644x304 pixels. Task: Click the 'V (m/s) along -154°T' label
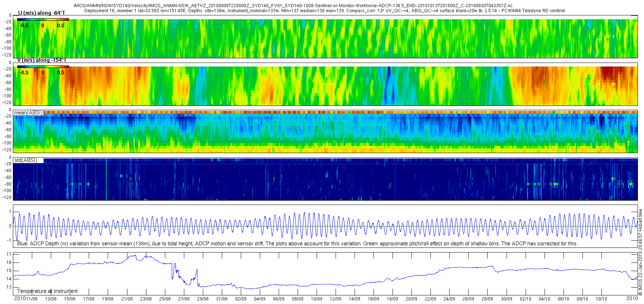point(42,60)
